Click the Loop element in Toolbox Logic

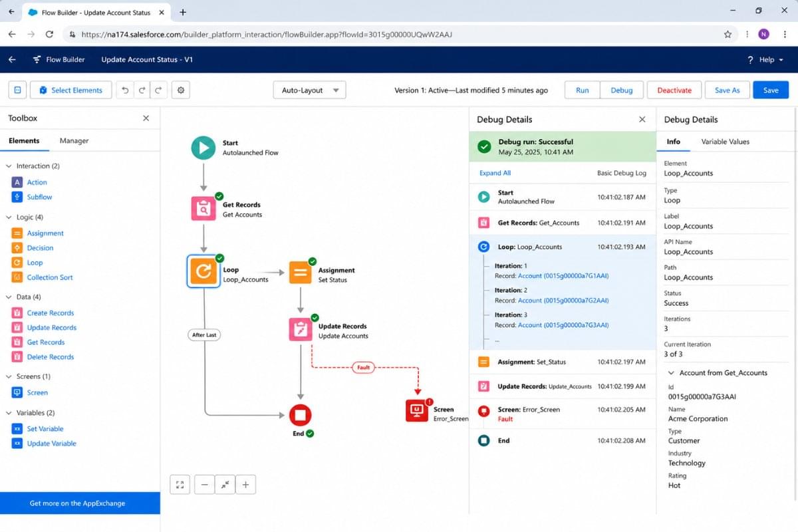pyautogui.click(x=35, y=263)
